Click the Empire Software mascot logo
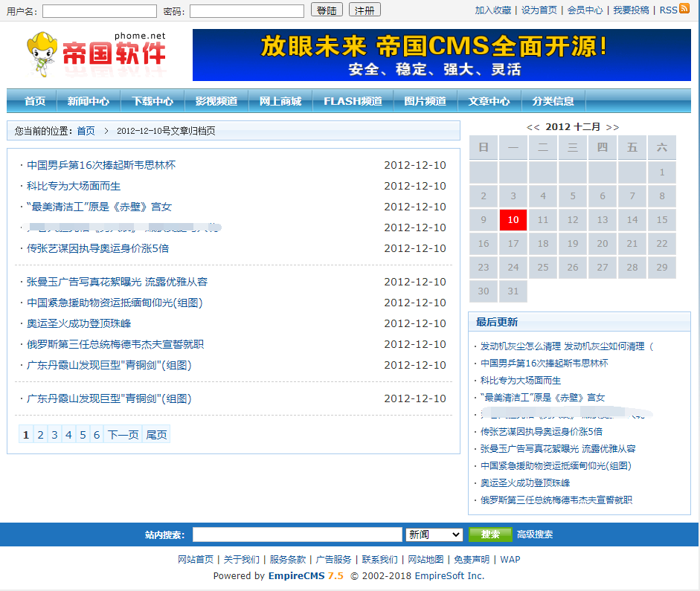This screenshot has width=700, height=591. [43, 54]
